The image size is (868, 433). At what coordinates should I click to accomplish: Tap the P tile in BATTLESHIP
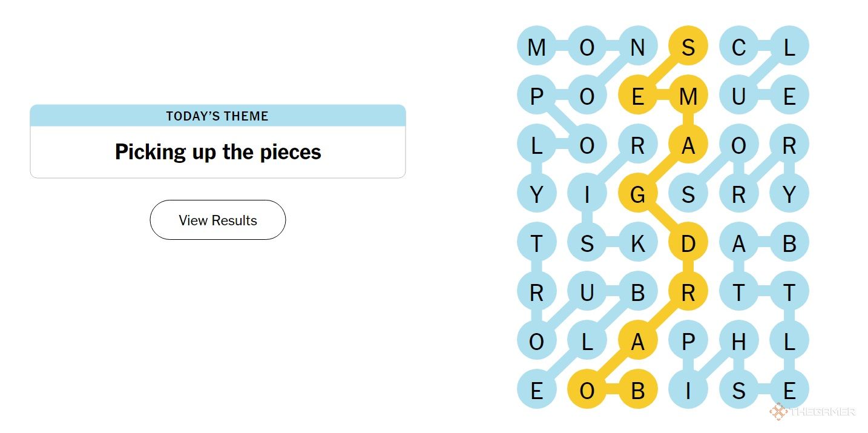coord(688,342)
